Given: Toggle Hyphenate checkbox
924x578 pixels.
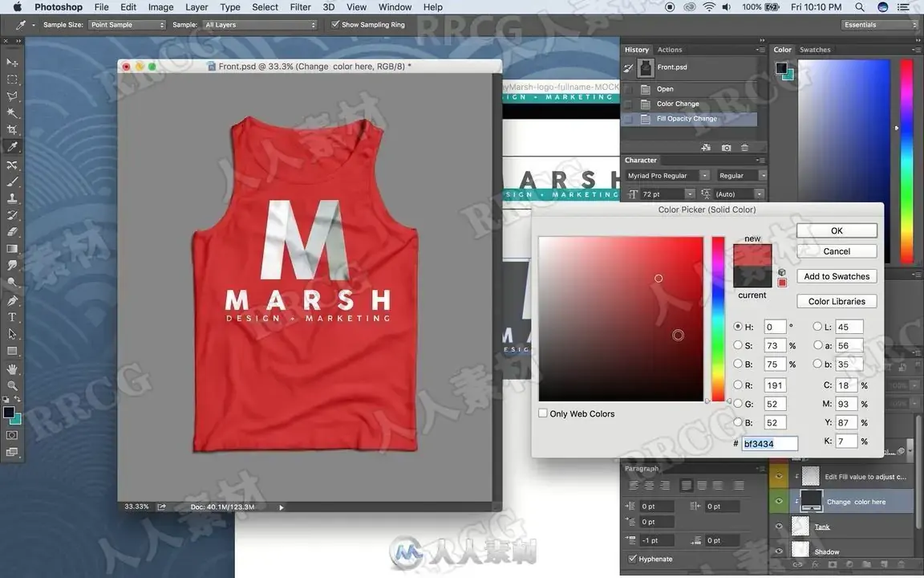Looking at the screenshot, I should (x=632, y=559).
